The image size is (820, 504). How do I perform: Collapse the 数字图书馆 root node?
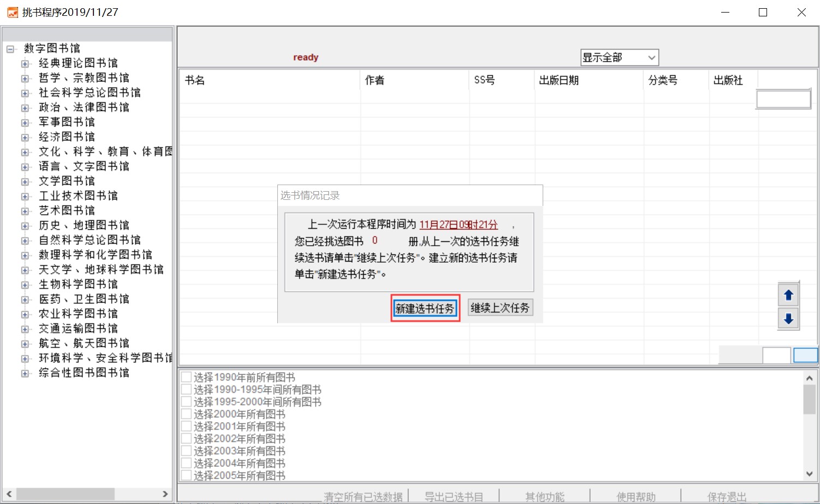10,49
